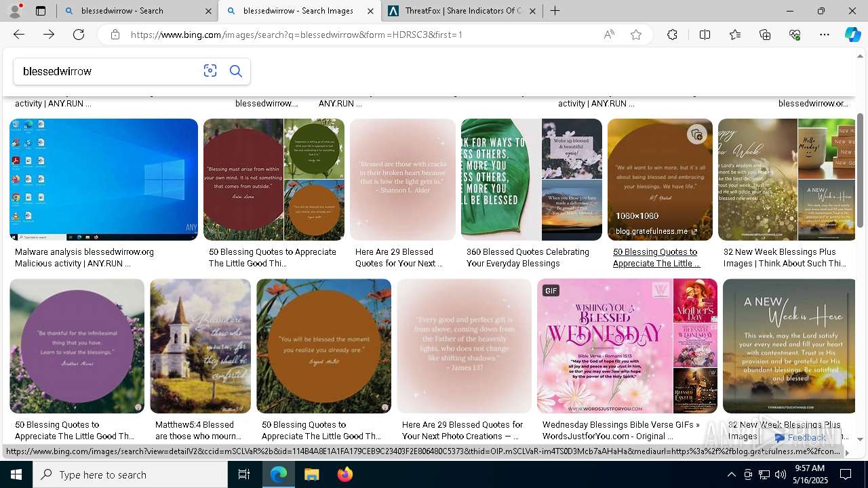Open Shannon L. Alder quote image

[x=403, y=180]
